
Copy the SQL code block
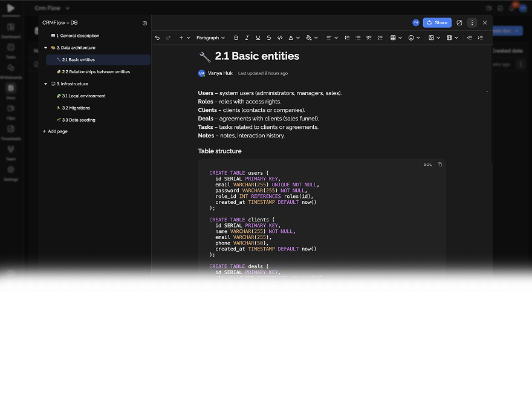[440, 165]
